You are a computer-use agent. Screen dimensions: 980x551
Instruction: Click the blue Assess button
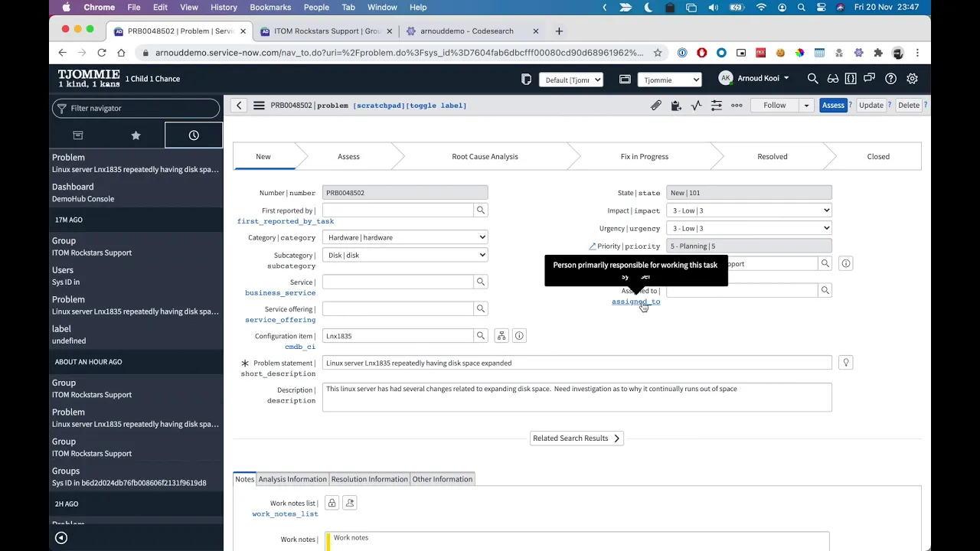(833, 105)
